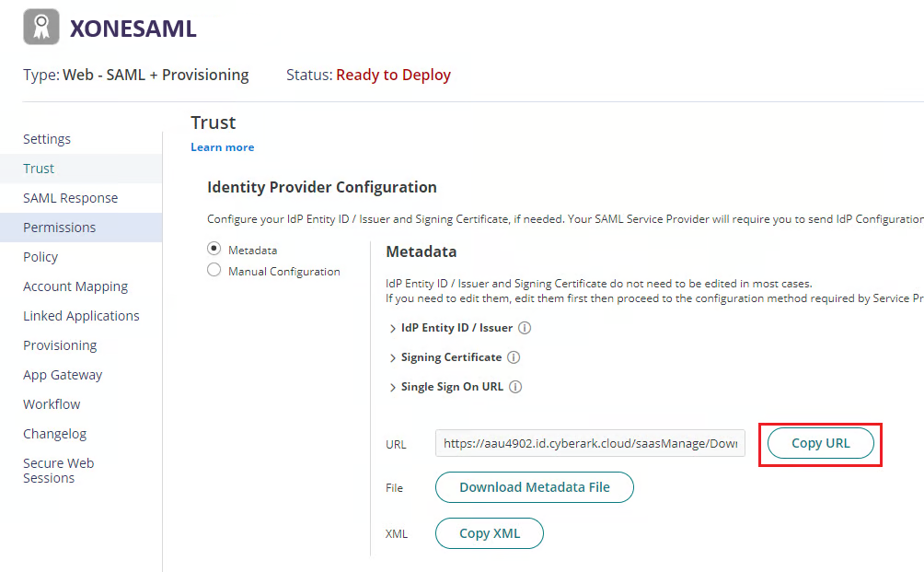Navigate to Account Mapping
The image size is (924, 572).
(75, 286)
